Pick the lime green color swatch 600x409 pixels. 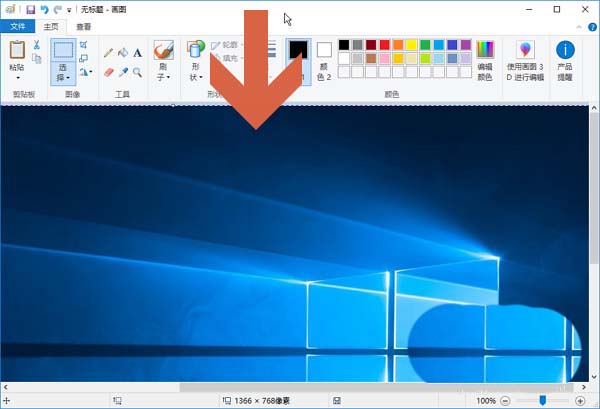tap(425, 59)
